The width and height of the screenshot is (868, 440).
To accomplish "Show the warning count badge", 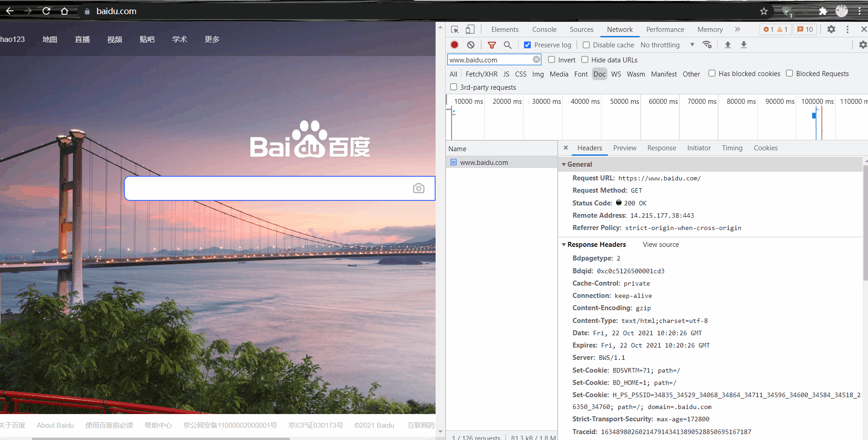I will 782,30.
